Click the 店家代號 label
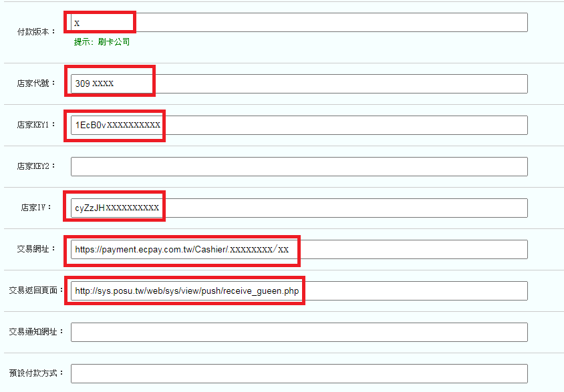This screenshot has height=392, width=564. click(36, 84)
